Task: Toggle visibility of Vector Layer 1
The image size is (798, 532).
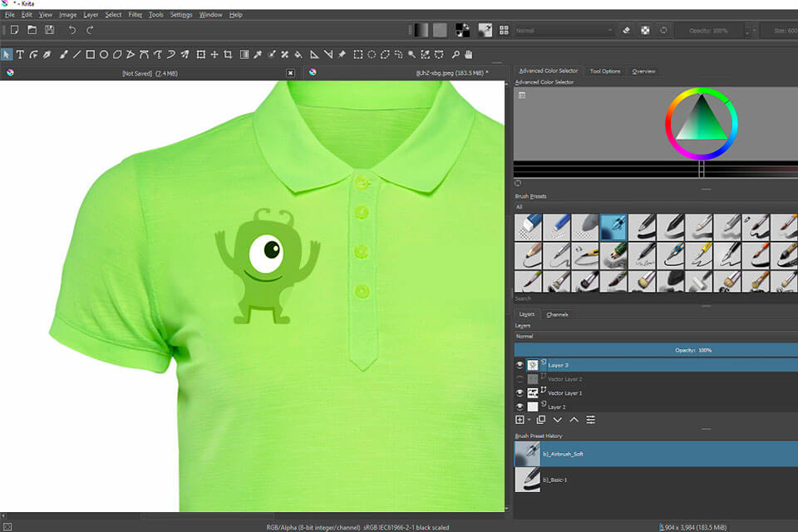Action: point(520,392)
